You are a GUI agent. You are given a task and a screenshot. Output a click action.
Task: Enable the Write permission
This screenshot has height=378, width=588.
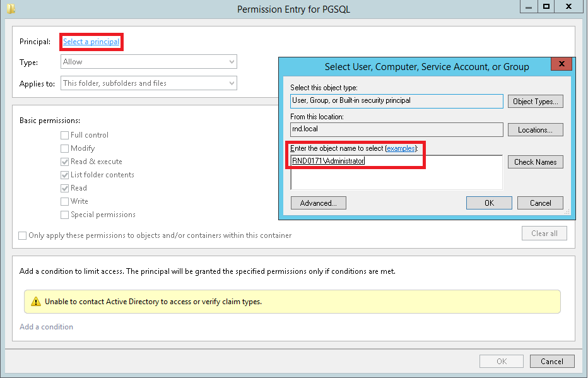point(64,201)
